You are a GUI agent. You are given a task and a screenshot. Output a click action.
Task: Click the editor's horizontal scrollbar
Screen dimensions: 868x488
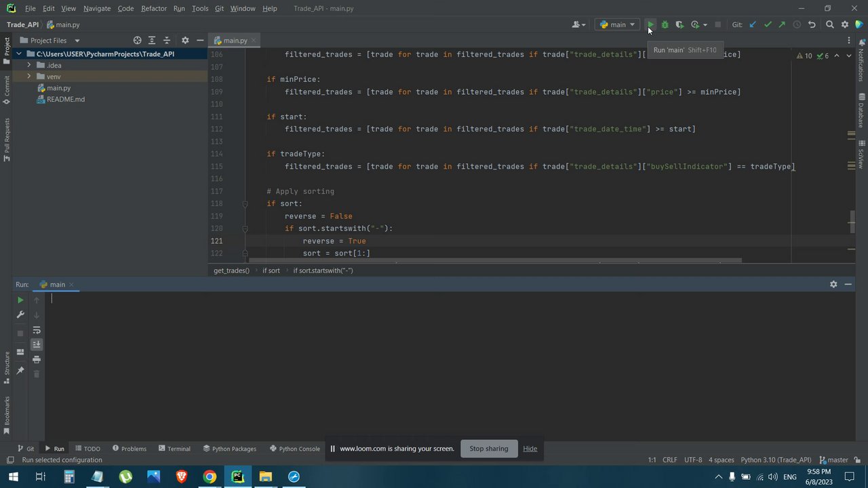coord(495,260)
